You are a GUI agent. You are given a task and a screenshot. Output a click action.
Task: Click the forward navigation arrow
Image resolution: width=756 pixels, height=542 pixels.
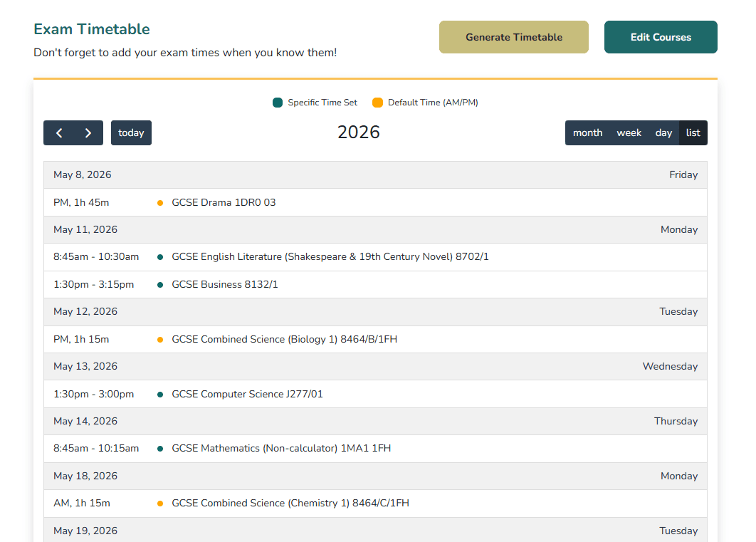point(88,132)
